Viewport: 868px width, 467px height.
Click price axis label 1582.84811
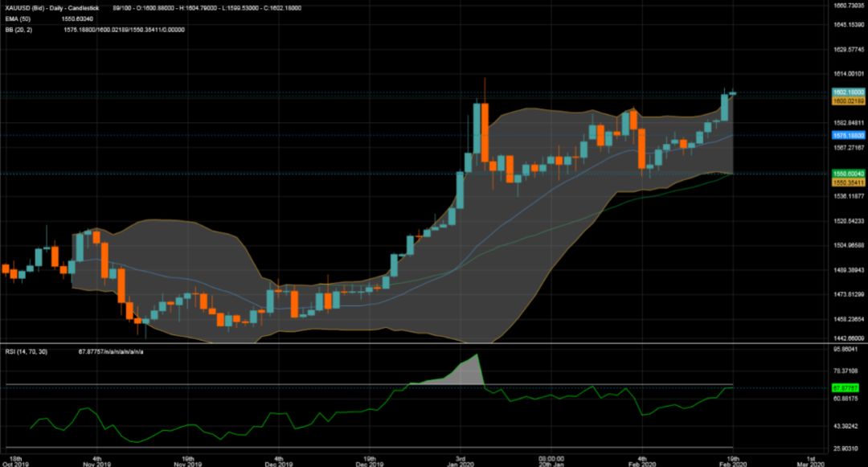pos(849,123)
